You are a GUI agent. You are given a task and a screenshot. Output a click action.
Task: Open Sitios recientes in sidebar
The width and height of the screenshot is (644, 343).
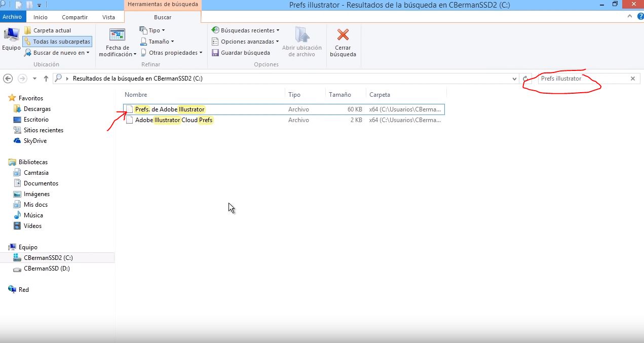(44, 130)
